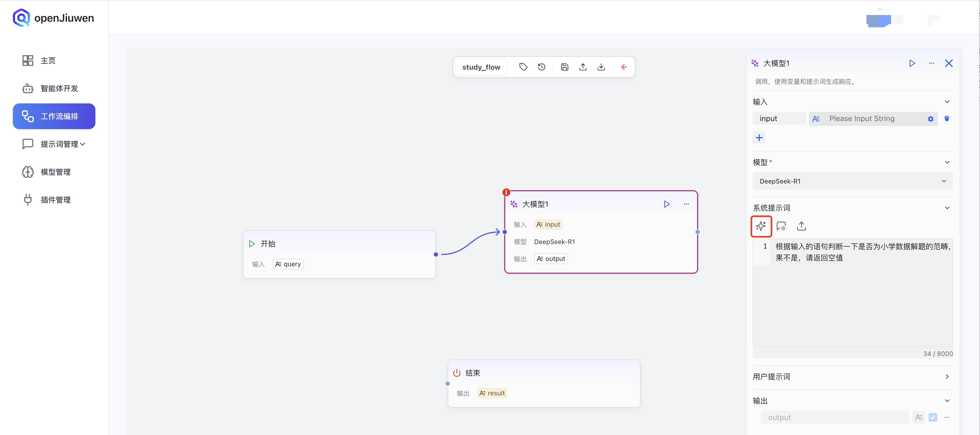Save the workflow with floppy disk icon

point(564,67)
